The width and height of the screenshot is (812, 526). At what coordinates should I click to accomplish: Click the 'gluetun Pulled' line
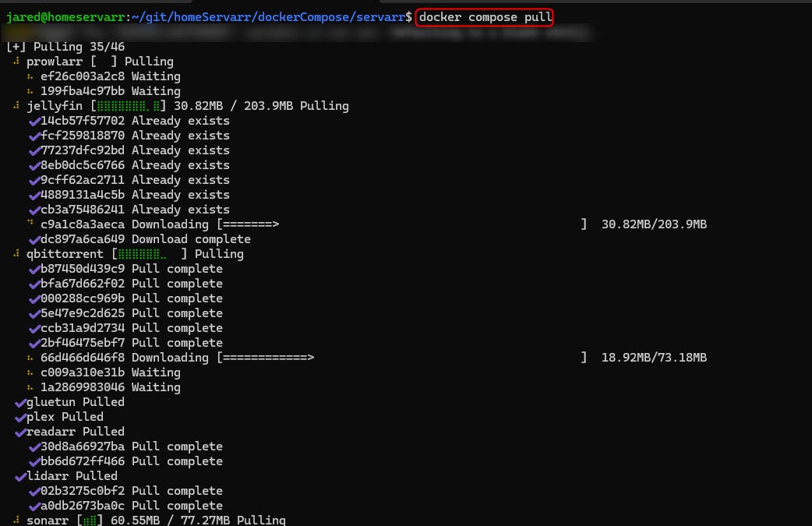pos(75,402)
